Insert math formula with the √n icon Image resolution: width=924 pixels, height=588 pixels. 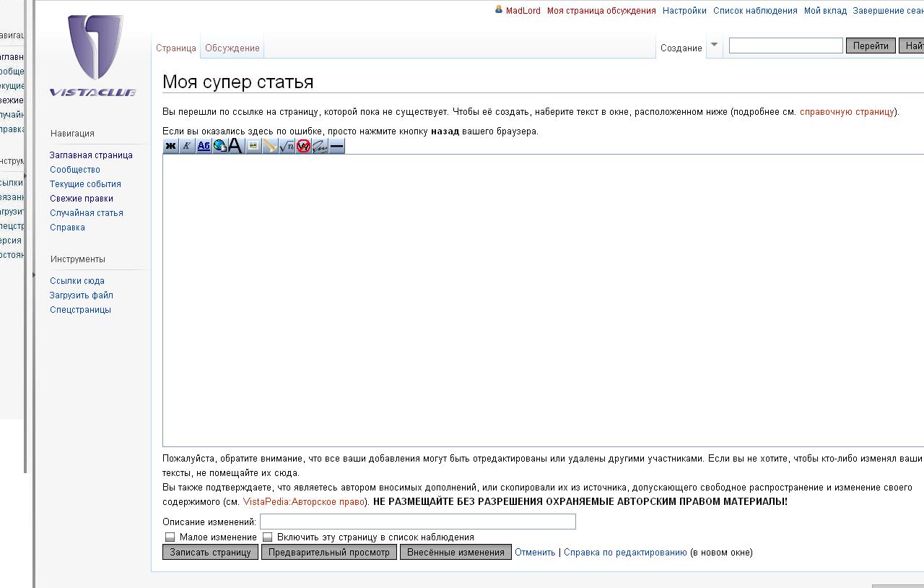(287, 146)
